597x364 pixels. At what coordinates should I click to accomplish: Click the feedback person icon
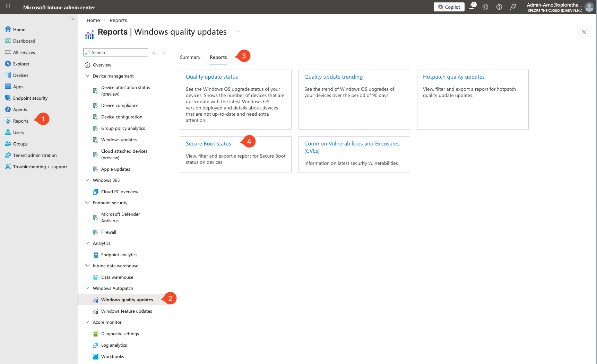coord(513,7)
